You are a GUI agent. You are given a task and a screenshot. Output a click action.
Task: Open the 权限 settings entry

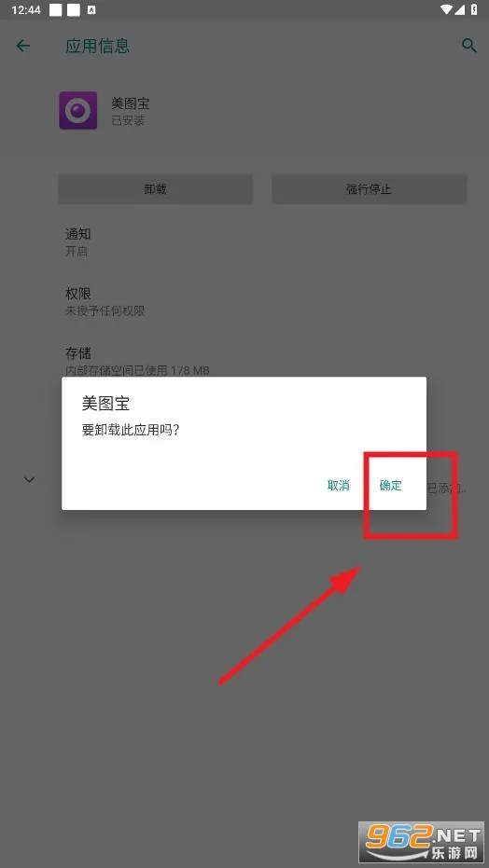click(x=244, y=302)
